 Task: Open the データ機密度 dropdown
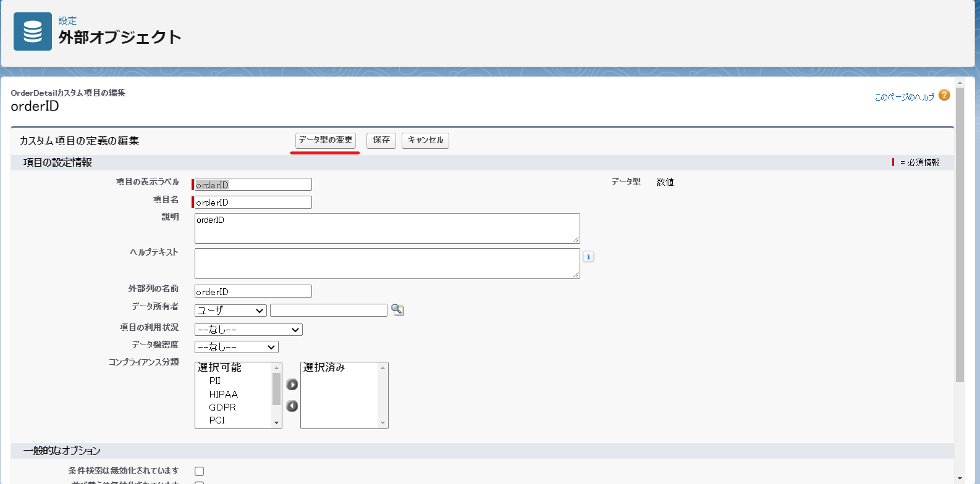click(x=237, y=347)
